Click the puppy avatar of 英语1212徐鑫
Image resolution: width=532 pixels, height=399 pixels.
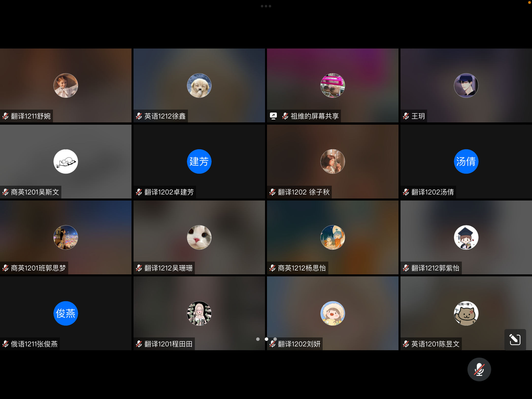click(x=199, y=85)
